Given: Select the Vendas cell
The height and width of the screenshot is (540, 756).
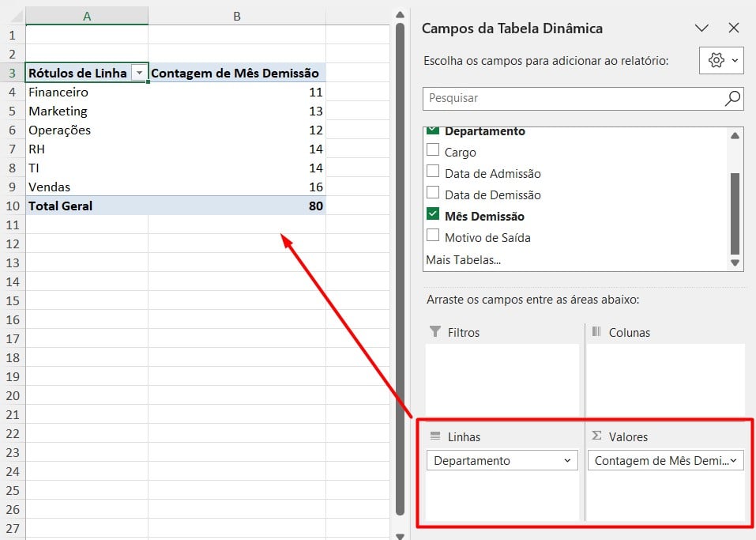Looking at the screenshot, I should [87, 187].
